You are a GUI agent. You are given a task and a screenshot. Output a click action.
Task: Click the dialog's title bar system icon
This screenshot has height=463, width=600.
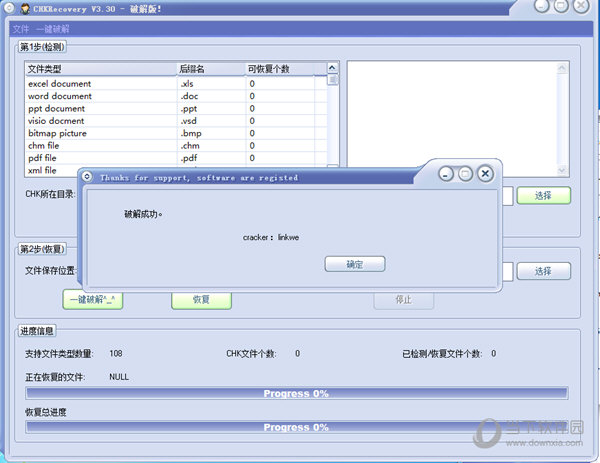click(87, 176)
